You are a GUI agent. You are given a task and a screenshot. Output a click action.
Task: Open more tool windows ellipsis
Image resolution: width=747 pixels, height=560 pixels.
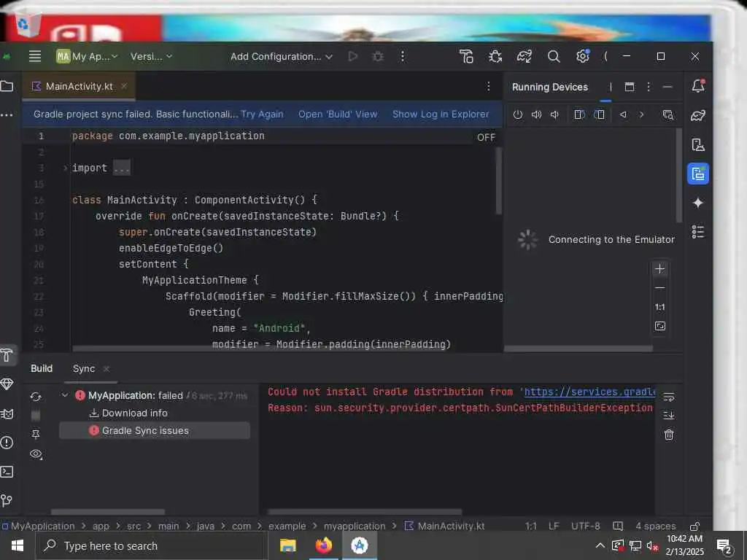(x=7, y=114)
